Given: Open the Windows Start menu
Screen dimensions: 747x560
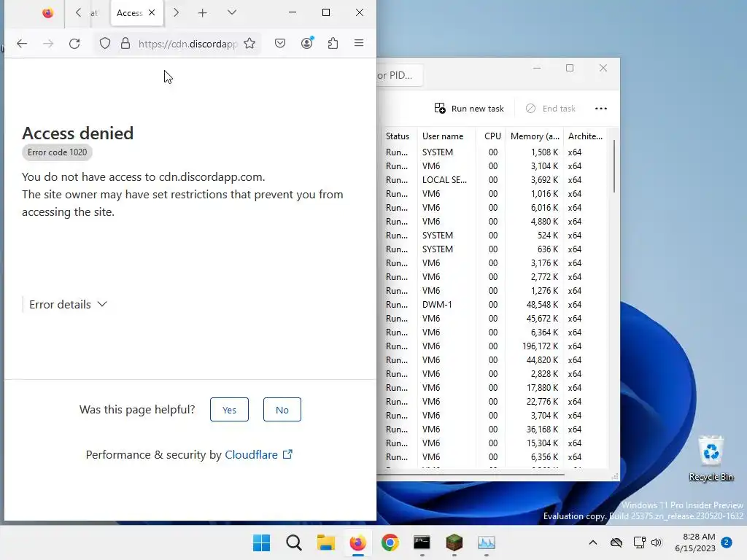Looking at the screenshot, I should point(261,542).
